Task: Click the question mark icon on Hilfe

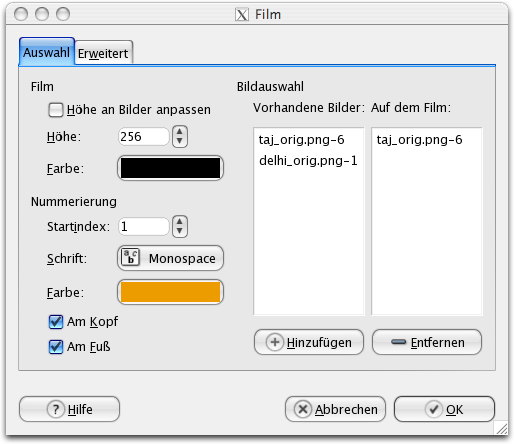Action: coord(56,409)
